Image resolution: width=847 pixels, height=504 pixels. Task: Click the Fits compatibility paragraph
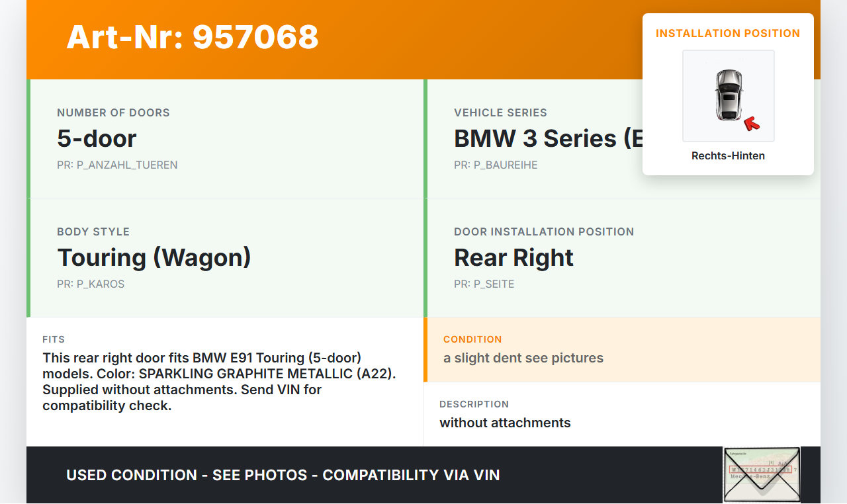point(219,382)
